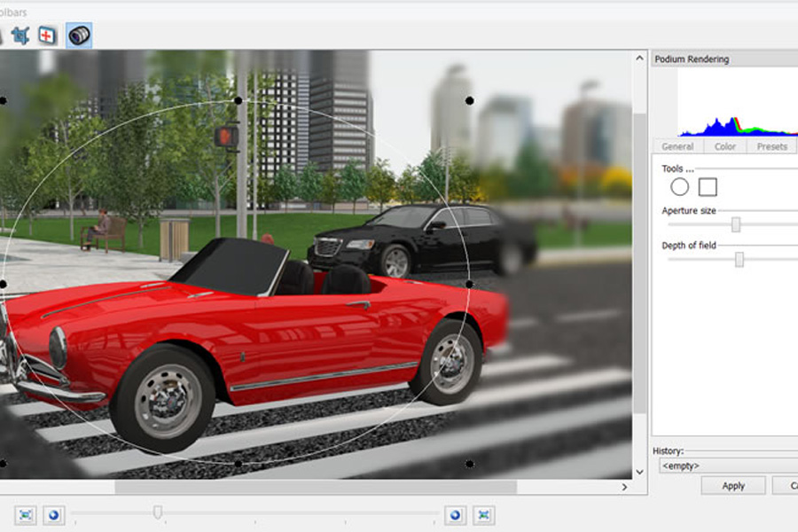Open the Presets tab
The width and height of the screenshot is (798, 532).
(x=771, y=146)
